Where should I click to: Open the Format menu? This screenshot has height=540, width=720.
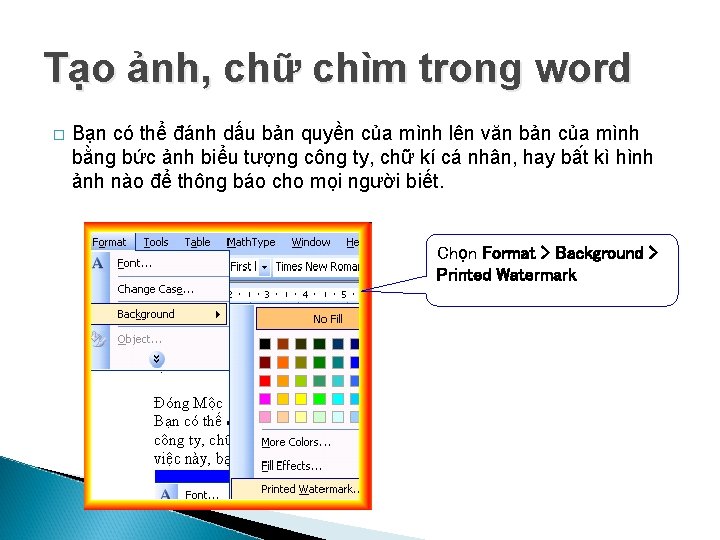pos(109,242)
